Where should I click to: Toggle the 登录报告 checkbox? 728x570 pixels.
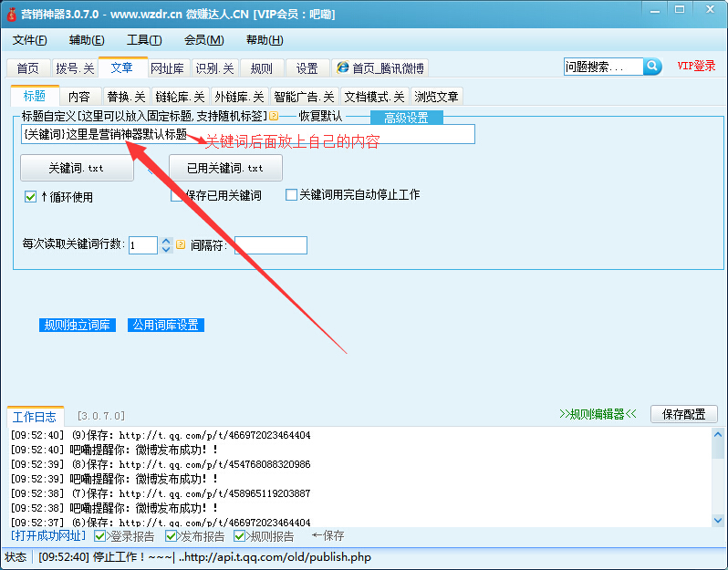99,536
